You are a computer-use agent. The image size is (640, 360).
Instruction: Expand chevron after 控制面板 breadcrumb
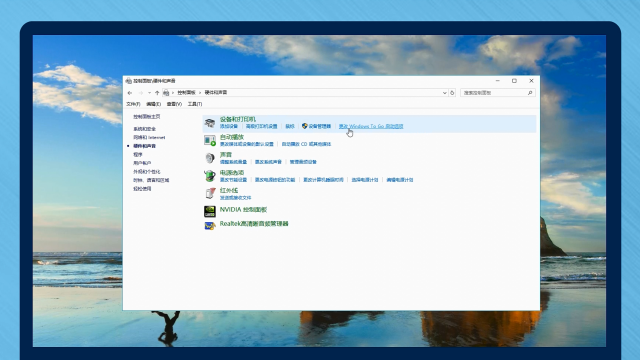click(200, 93)
